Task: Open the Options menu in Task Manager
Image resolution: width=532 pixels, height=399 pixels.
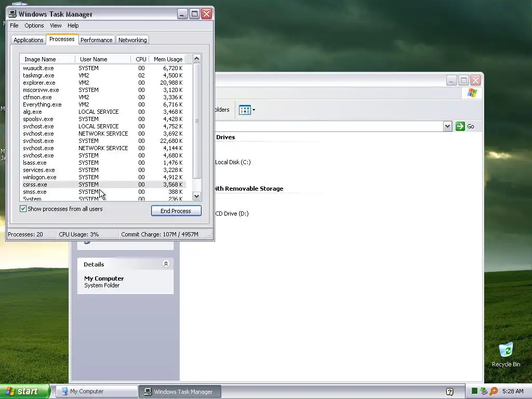Action: click(34, 25)
